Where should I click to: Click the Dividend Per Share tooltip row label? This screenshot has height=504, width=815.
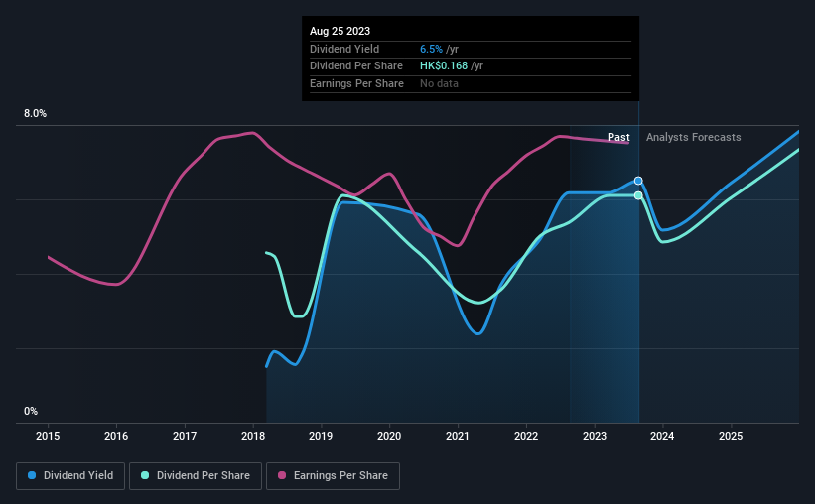356,66
